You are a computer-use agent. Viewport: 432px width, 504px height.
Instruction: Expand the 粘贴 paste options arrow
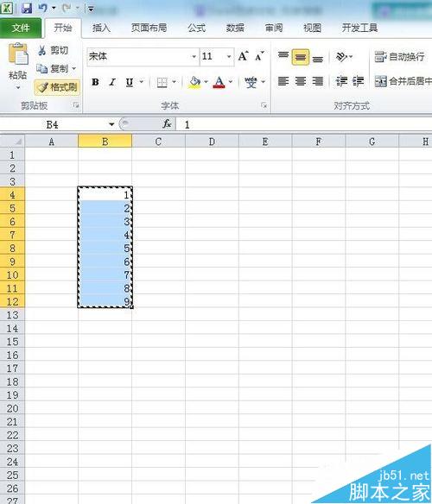[x=18, y=88]
